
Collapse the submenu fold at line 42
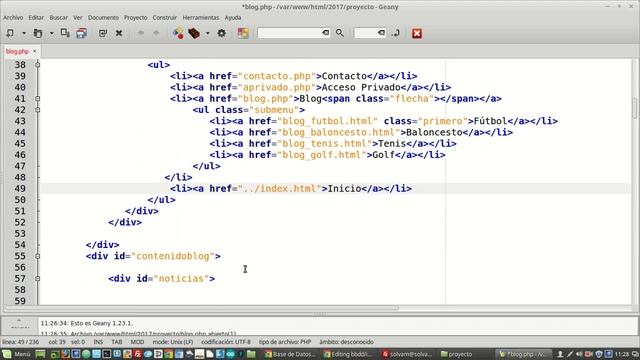pos(38,110)
